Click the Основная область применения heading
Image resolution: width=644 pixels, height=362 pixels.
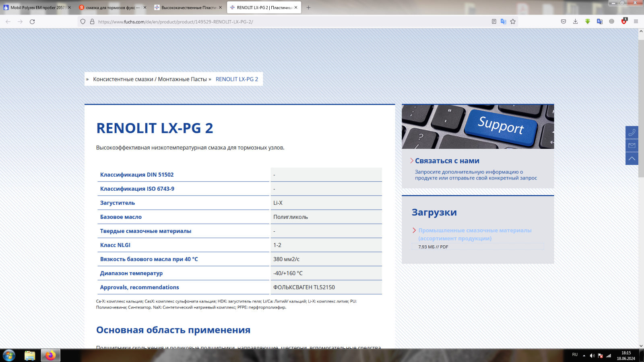pos(173,330)
